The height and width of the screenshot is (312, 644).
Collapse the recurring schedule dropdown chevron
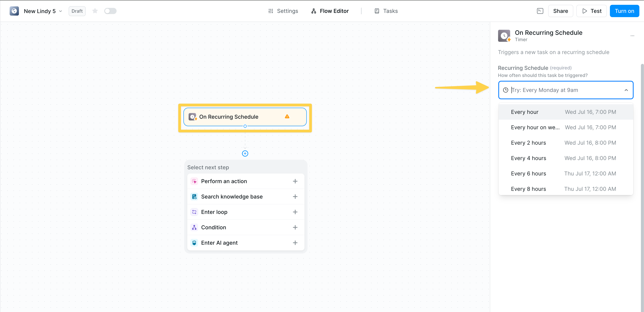point(626,90)
